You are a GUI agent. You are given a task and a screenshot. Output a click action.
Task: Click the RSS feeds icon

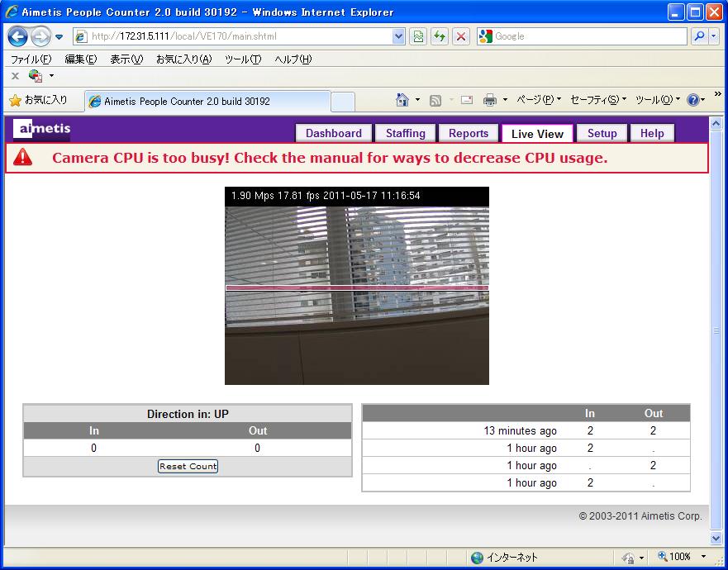(x=435, y=100)
